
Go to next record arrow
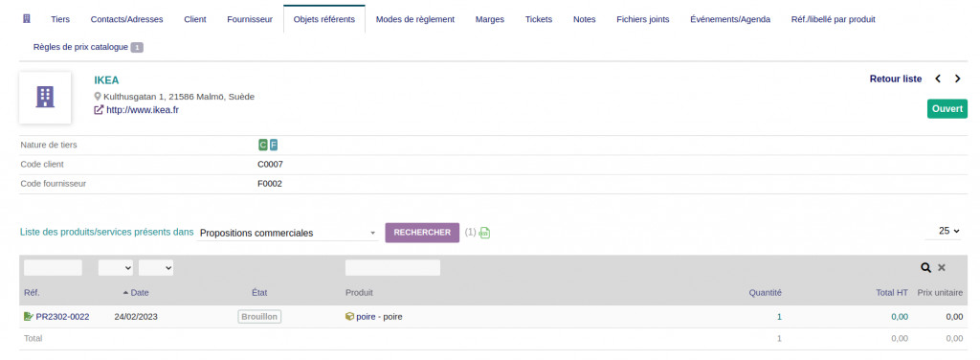[x=957, y=79]
